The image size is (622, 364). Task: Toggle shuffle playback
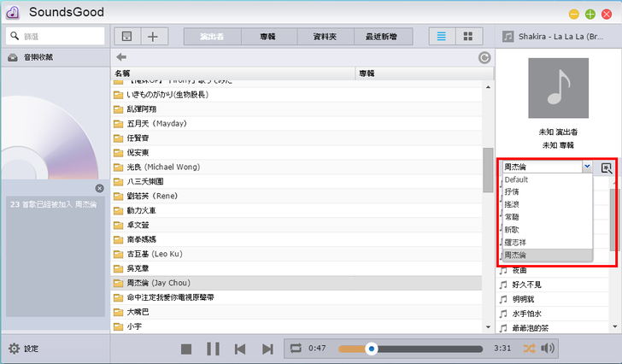529,349
